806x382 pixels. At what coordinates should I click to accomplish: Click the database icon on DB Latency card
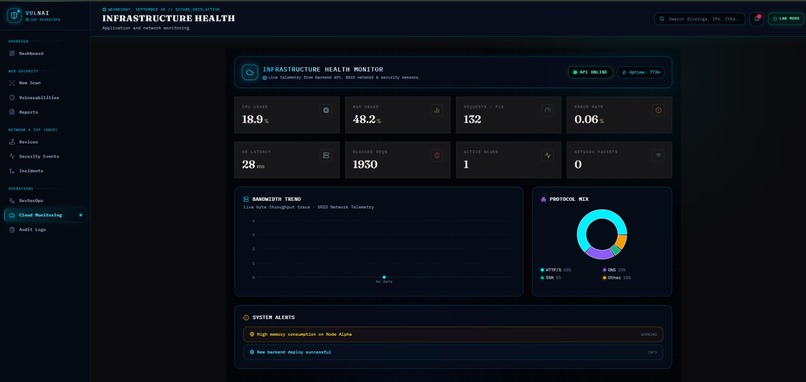point(325,155)
